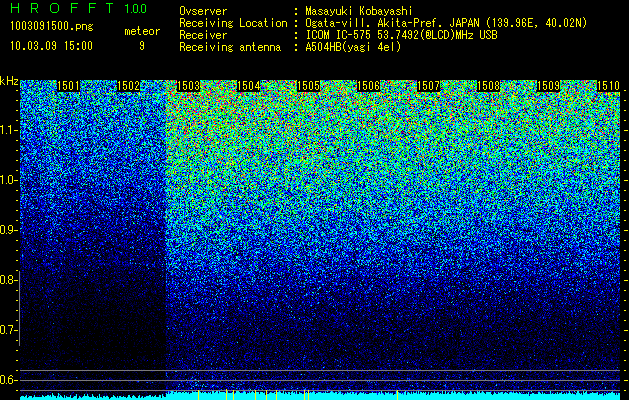Select the Ogata-vill. Akita-Pref. JAPAN location text
This screenshot has height=400, width=629.
(446, 23)
